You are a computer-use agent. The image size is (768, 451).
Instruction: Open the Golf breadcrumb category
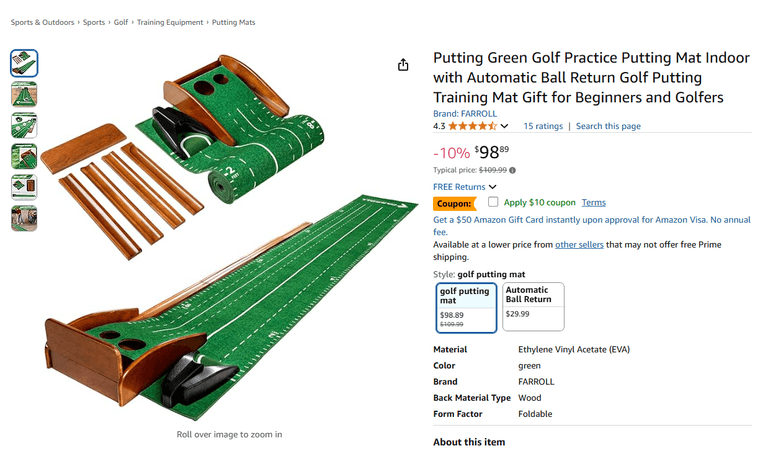click(121, 22)
